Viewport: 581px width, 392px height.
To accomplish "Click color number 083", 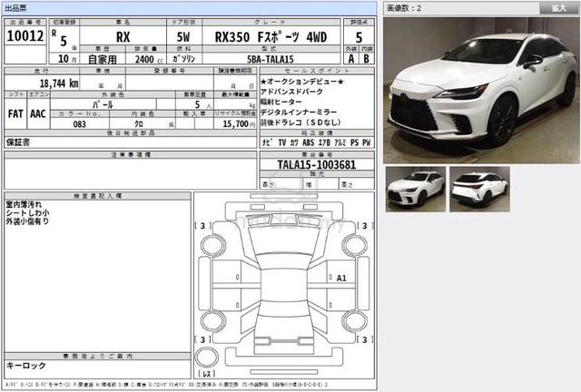I will (x=79, y=124).
